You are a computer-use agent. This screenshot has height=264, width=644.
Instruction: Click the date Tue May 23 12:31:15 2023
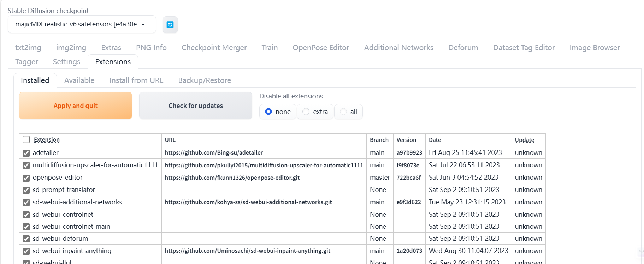click(x=467, y=202)
